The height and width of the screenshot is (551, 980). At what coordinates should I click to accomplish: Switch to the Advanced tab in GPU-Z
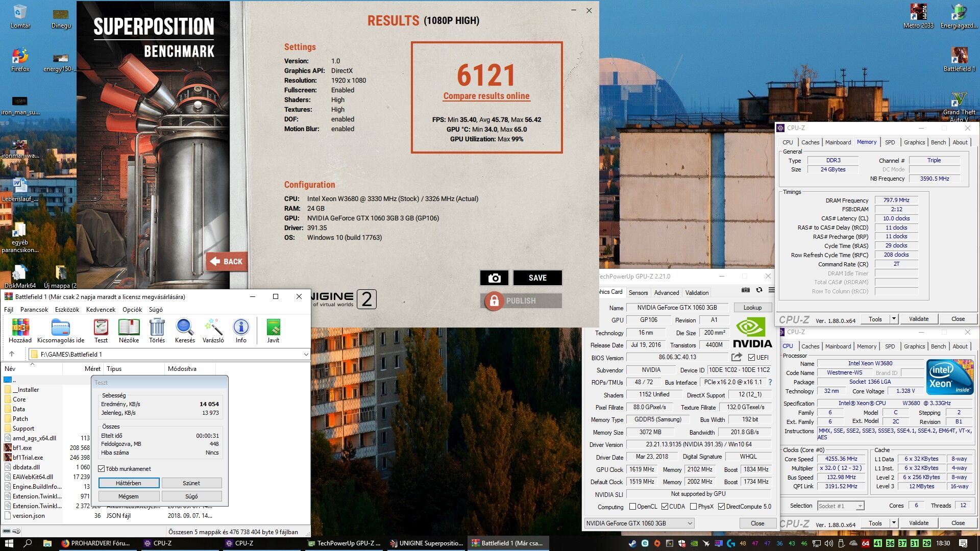[x=667, y=293]
